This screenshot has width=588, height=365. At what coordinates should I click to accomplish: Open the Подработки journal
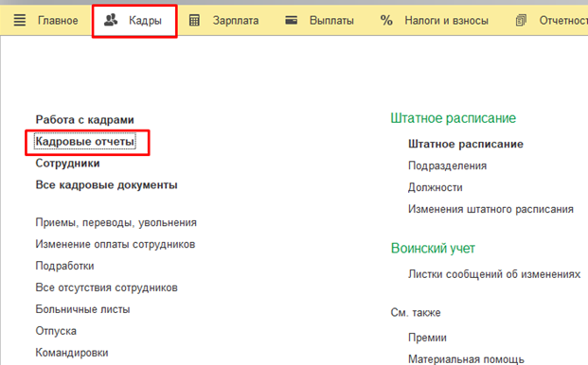(65, 266)
